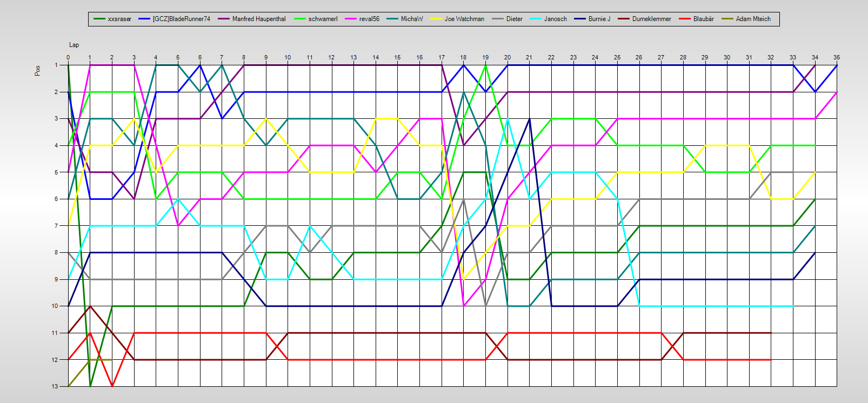Click the Joe Watchman legend entry

click(457, 19)
